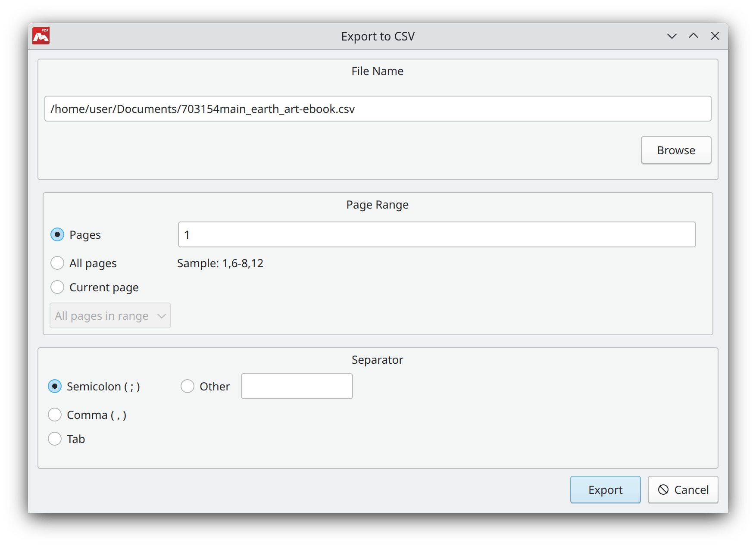
Task: Click the cancel prohibition icon on Cancel button
Action: (663, 490)
